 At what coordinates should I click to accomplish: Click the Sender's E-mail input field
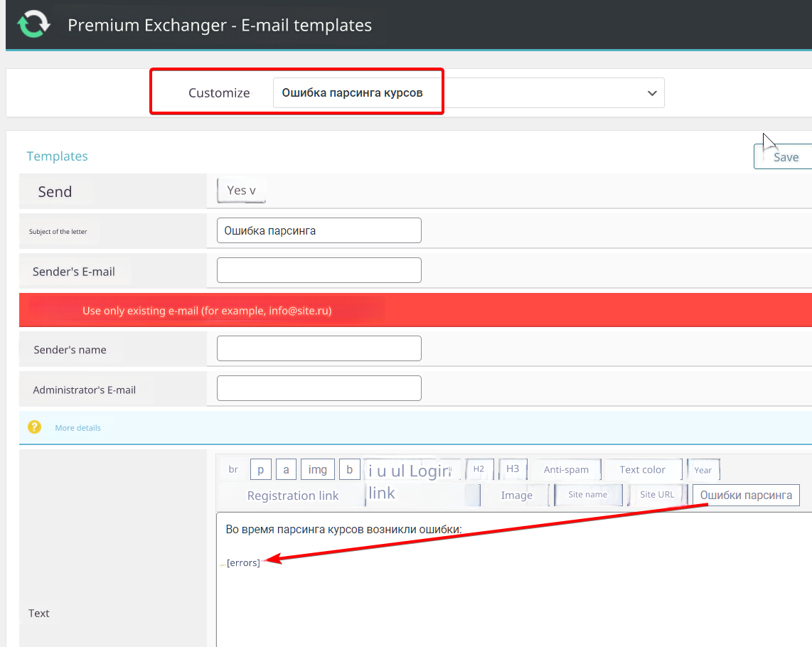(319, 270)
